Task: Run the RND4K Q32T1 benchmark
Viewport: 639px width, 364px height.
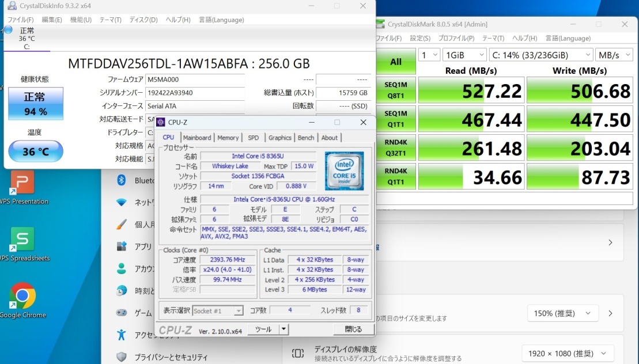Action: click(x=396, y=148)
